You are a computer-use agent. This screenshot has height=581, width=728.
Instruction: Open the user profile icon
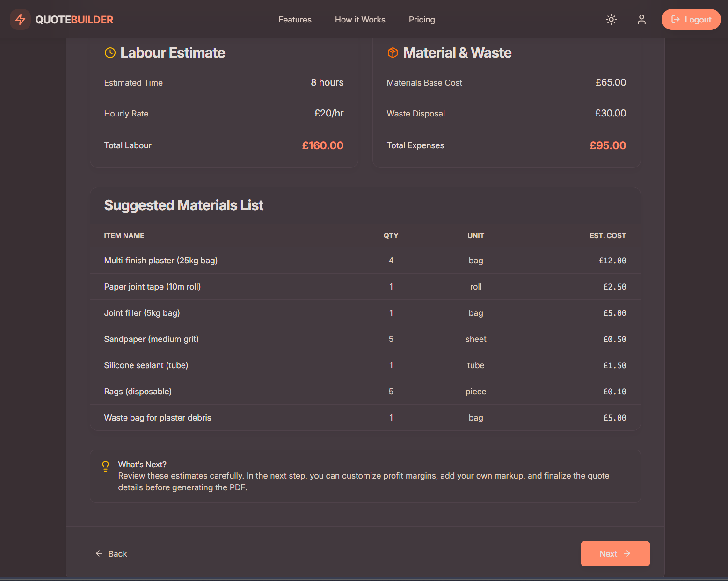[641, 19]
